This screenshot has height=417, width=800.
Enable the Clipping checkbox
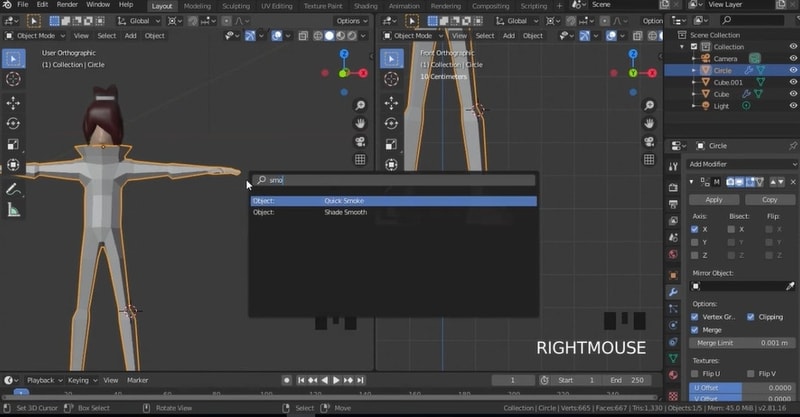click(x=751, y=316)
